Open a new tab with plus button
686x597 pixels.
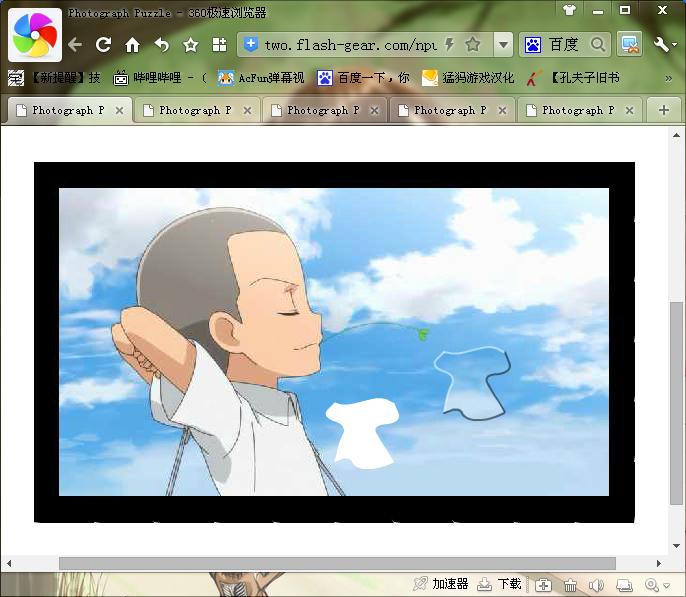point(664,110)
